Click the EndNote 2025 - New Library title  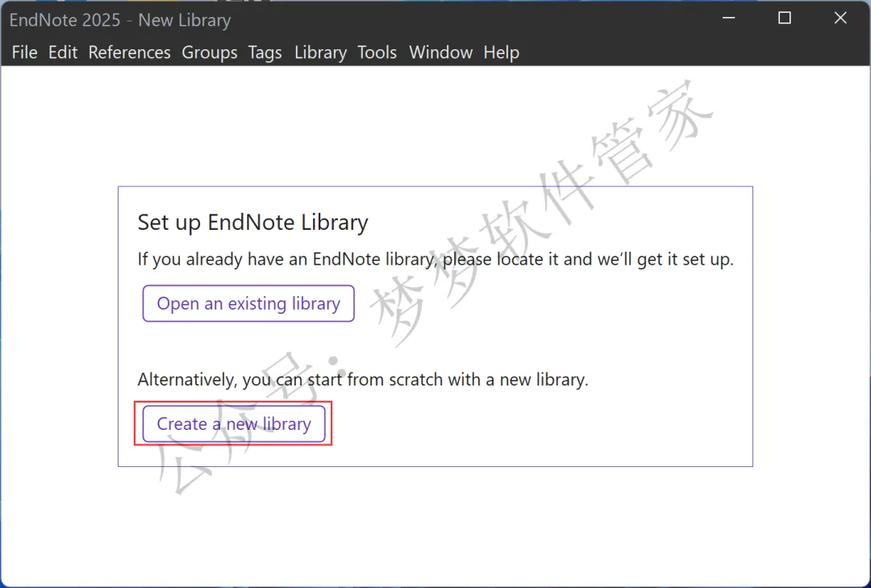tap(120, 20)
